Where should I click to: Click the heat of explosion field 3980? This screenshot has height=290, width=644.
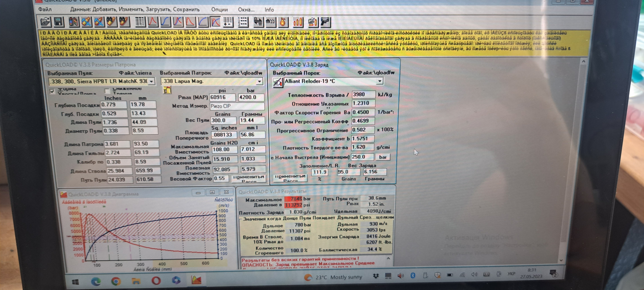[364, 94]
